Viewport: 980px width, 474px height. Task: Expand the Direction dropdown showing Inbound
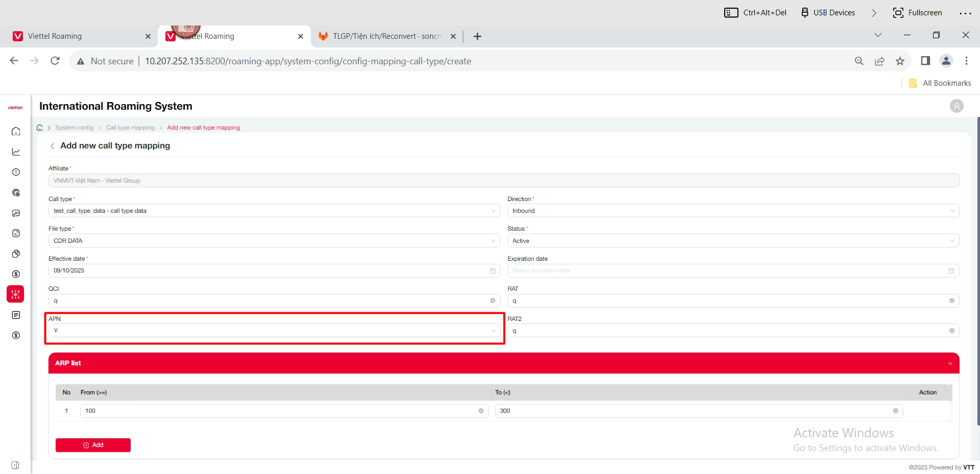coord(733,211)
